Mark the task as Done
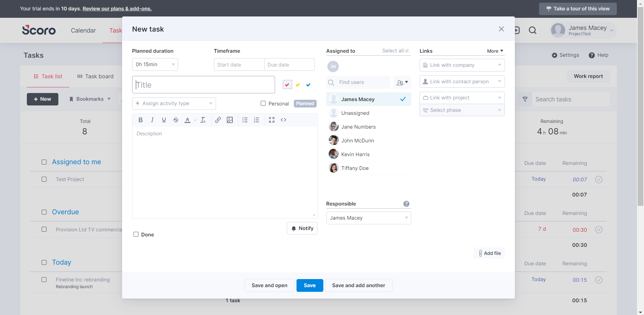 click(x=136, y=234)
